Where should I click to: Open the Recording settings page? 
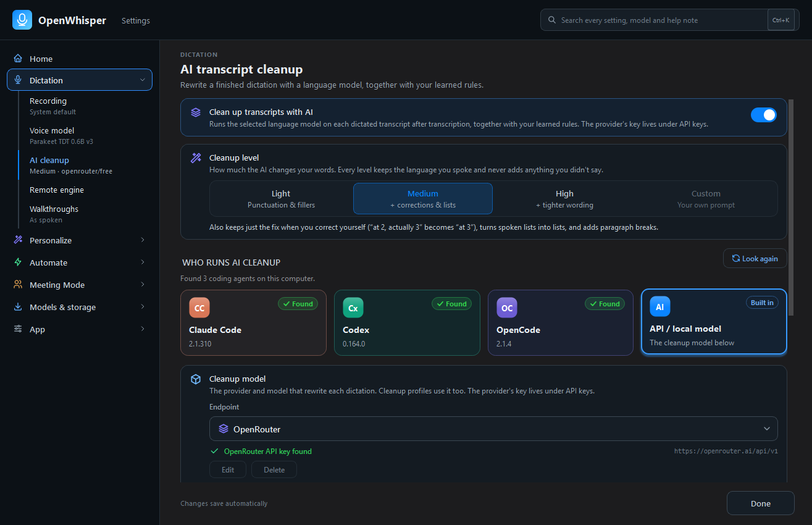(86, 106)
